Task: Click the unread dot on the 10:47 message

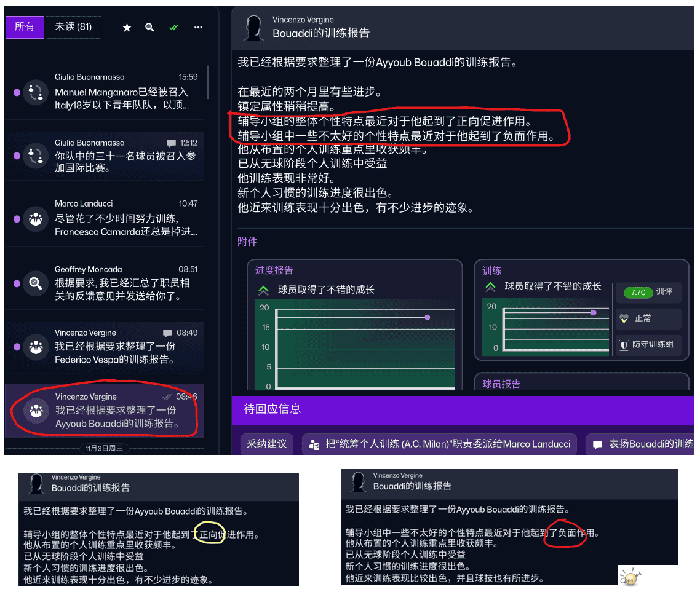Action: pyautogui.click(x=17, y=219)
